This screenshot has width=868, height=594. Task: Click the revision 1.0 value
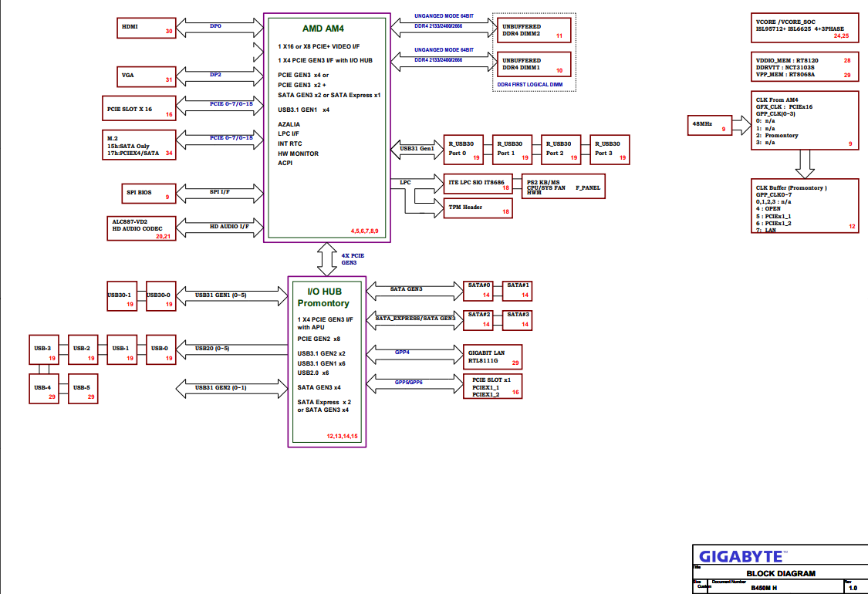853,588
